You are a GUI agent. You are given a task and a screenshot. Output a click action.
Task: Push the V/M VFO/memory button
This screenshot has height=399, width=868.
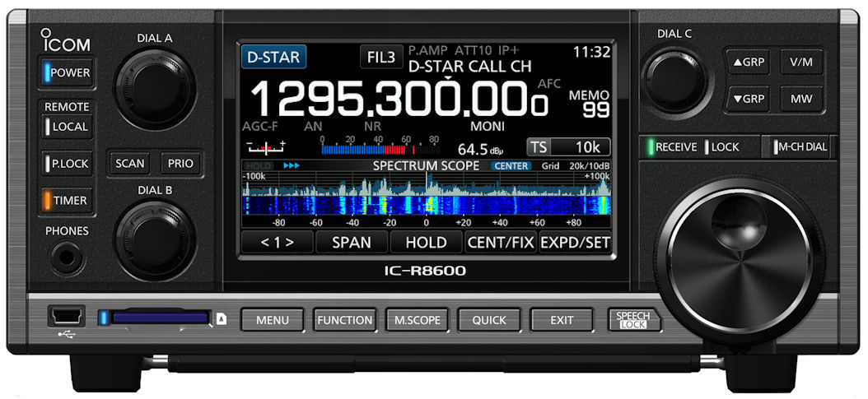point(801,62)
